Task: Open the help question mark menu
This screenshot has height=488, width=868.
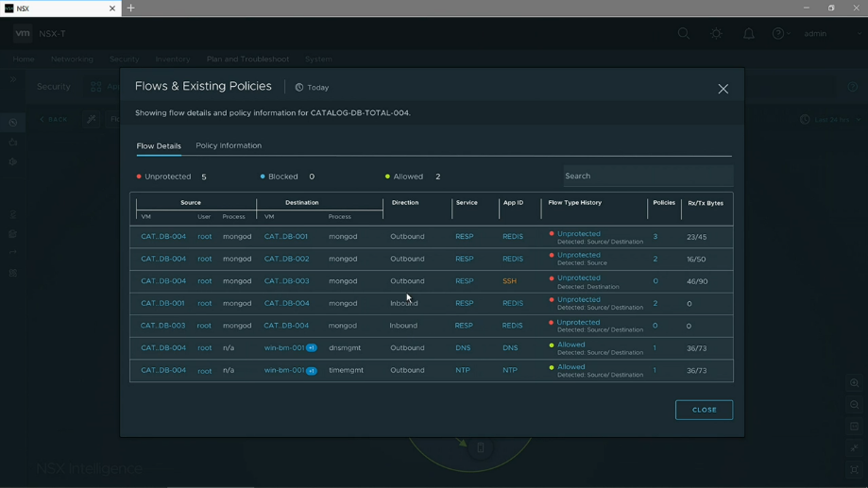Action: [x=780, y=34]
